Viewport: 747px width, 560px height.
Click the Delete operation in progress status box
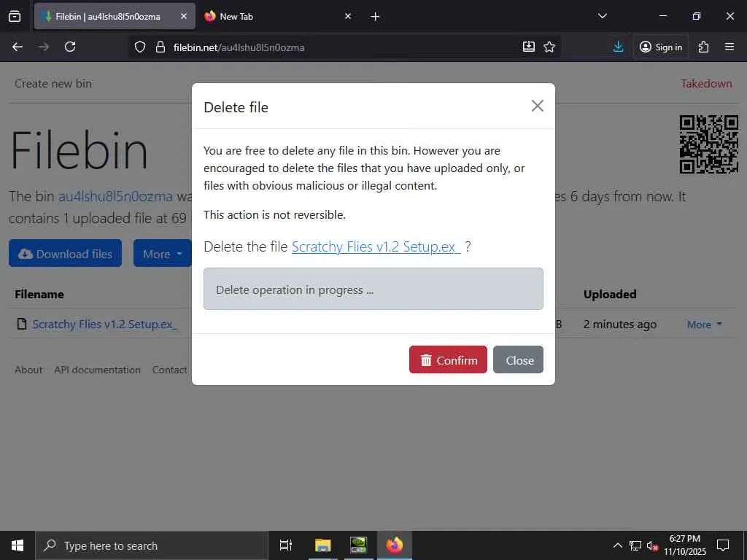[x=373, y=289]
